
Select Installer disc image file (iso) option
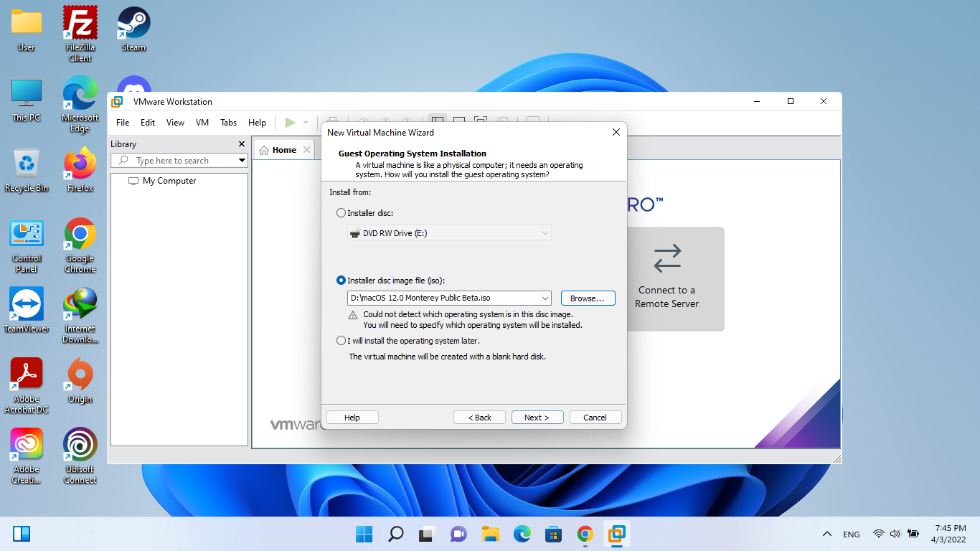[x=341, y=281]
